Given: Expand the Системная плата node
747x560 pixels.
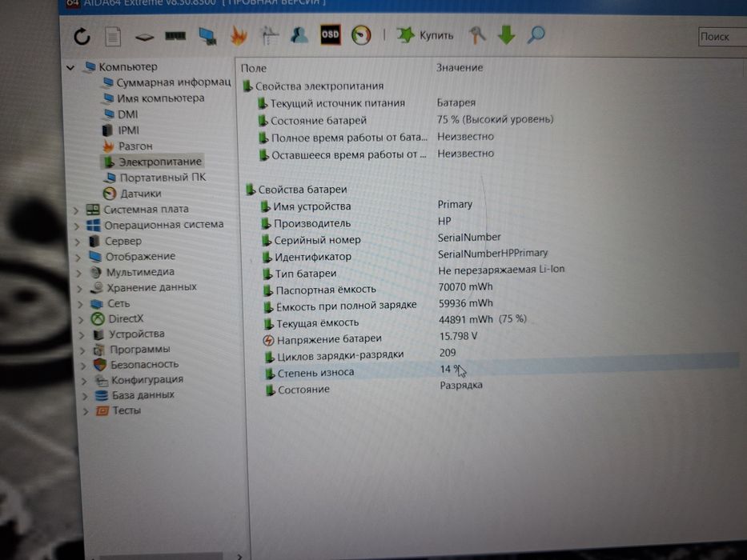Looking at the screenshot, I should tap(76, 210).
